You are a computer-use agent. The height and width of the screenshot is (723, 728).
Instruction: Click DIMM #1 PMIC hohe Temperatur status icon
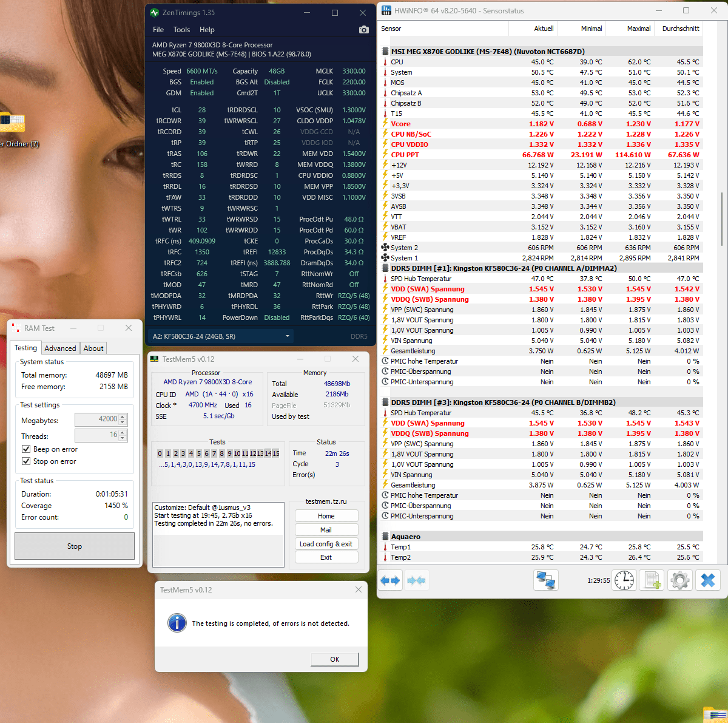click(x=385, y=361)
